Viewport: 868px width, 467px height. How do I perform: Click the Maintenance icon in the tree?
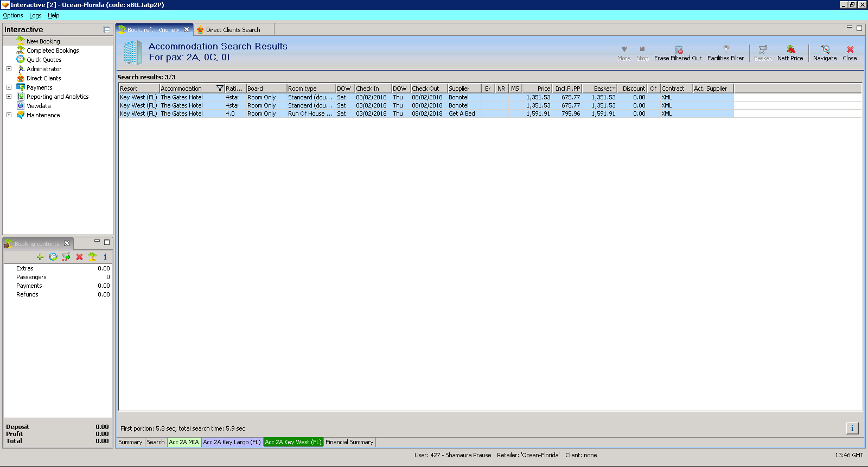pos(21,115)
